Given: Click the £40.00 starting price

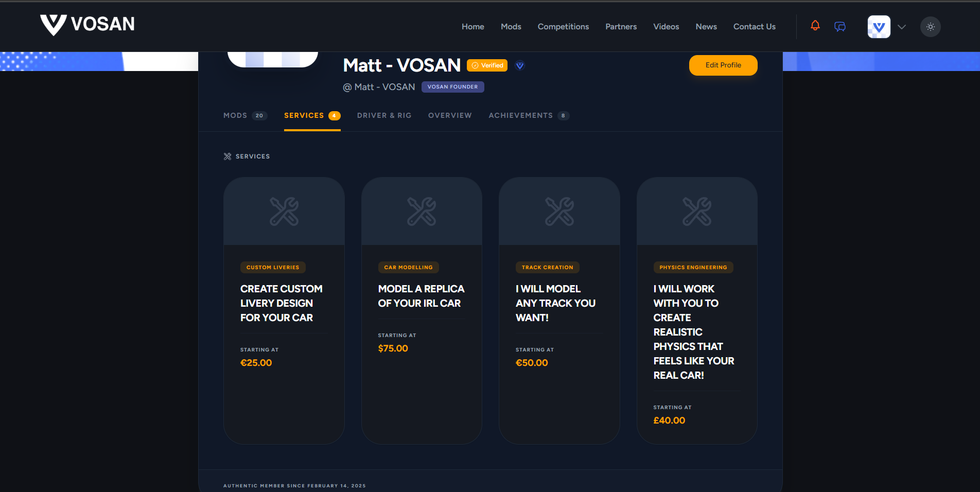Looking at the screenshot, I should click(669, 420).
